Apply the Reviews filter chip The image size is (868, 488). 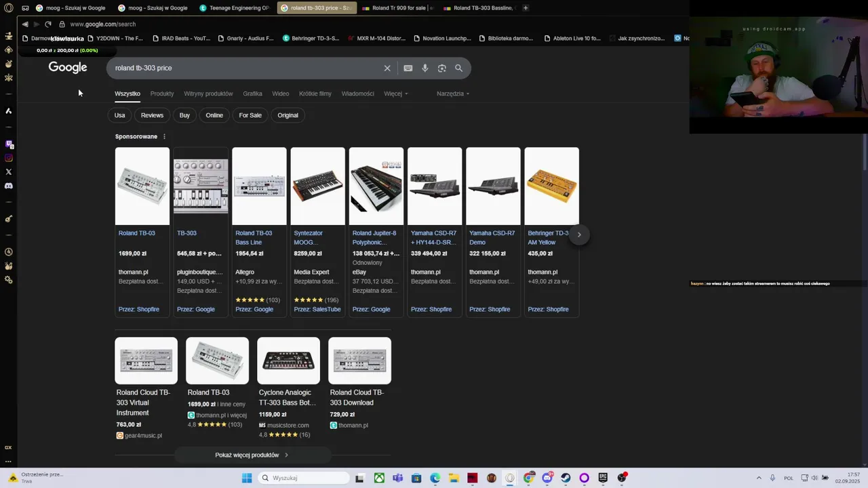152,115
